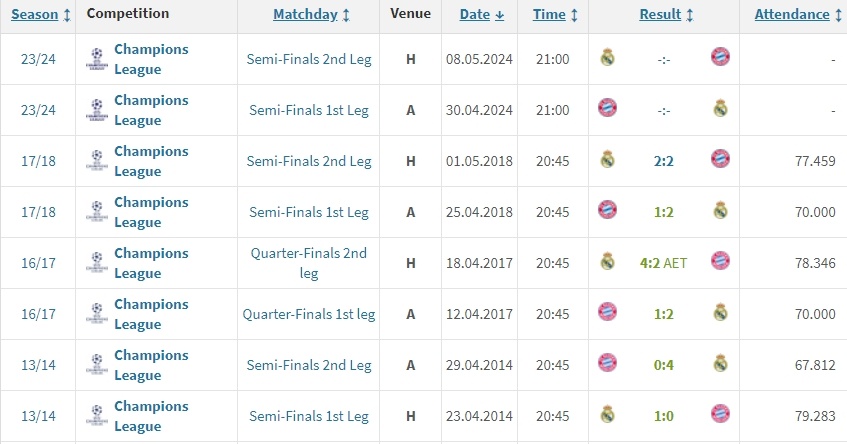The image size is (847, 444).
Task: Click Bayern crest in 29.04.2014 row
Action: [607, 363]
